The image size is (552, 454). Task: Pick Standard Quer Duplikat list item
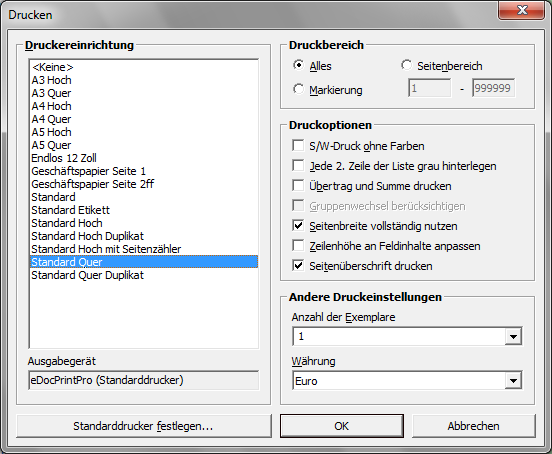144,275
